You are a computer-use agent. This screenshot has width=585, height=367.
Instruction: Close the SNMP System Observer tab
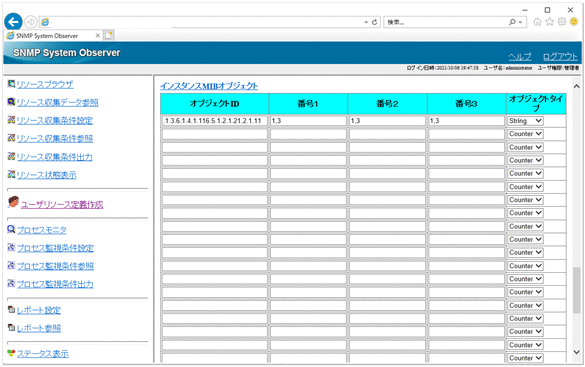(x=98, y=35)
